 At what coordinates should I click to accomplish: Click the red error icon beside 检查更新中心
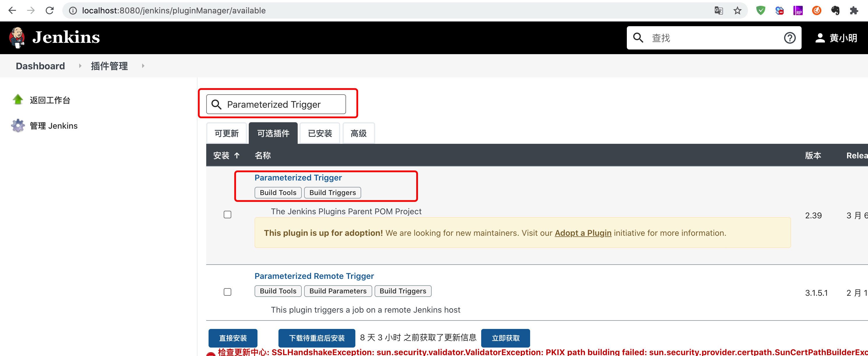(x=211, y=354)
